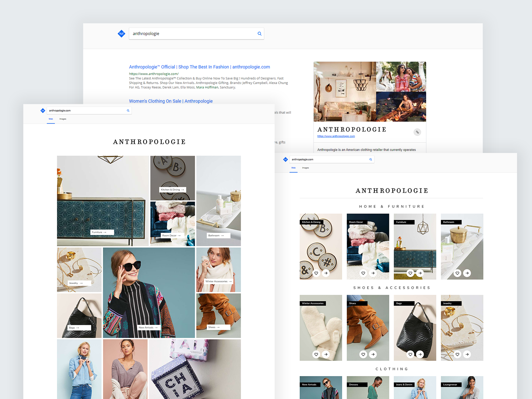Click the link icon in Anthropologie info card

pyautogui.click(x=417, y=132)
